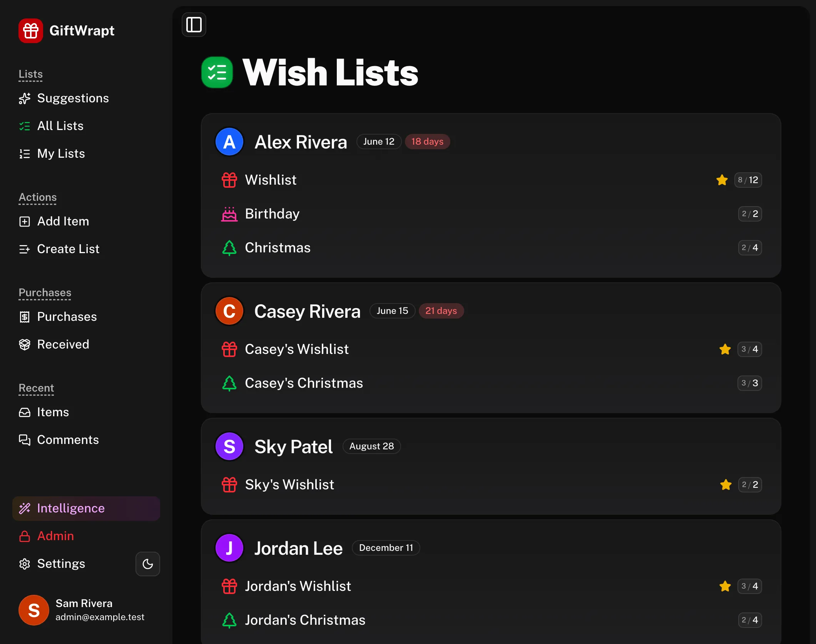Open recent Comments
This screenshot has width=816, height=644.
pos(86,440)
